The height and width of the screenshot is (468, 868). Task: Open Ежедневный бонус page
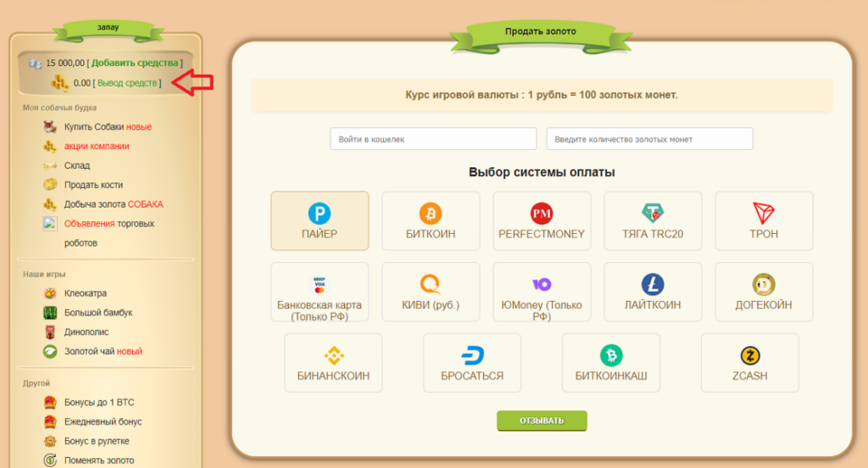pos(103,422)
